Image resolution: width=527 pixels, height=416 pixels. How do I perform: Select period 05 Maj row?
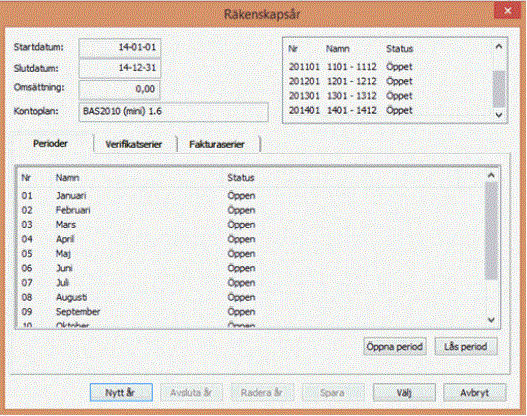pos(251,254)
